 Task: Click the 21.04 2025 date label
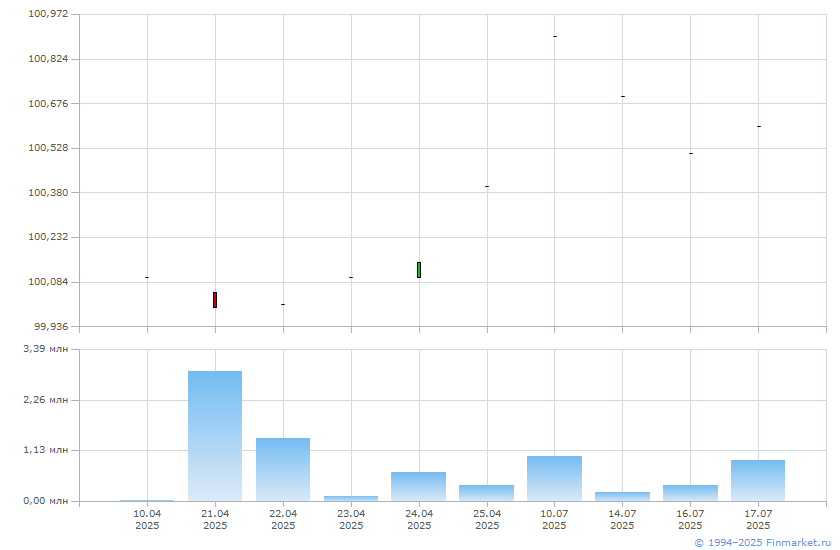pos(215,519)
